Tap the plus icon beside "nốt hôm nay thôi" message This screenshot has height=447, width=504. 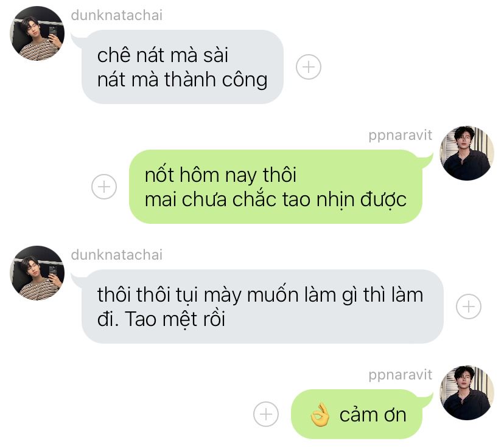[x=104, y=187]
